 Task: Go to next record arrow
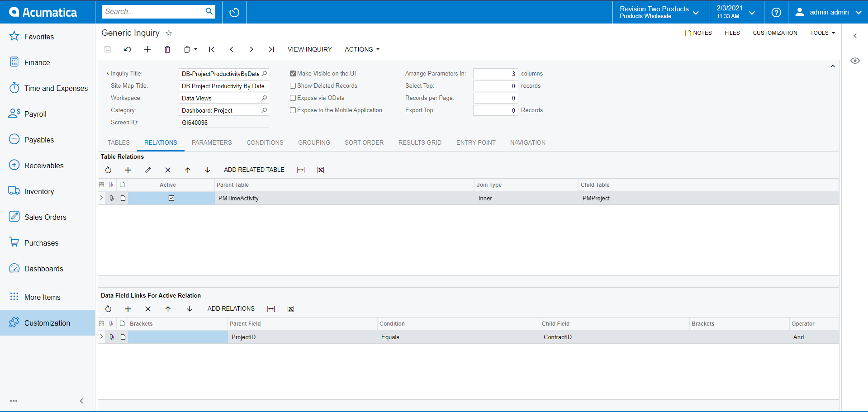point(251,49)
